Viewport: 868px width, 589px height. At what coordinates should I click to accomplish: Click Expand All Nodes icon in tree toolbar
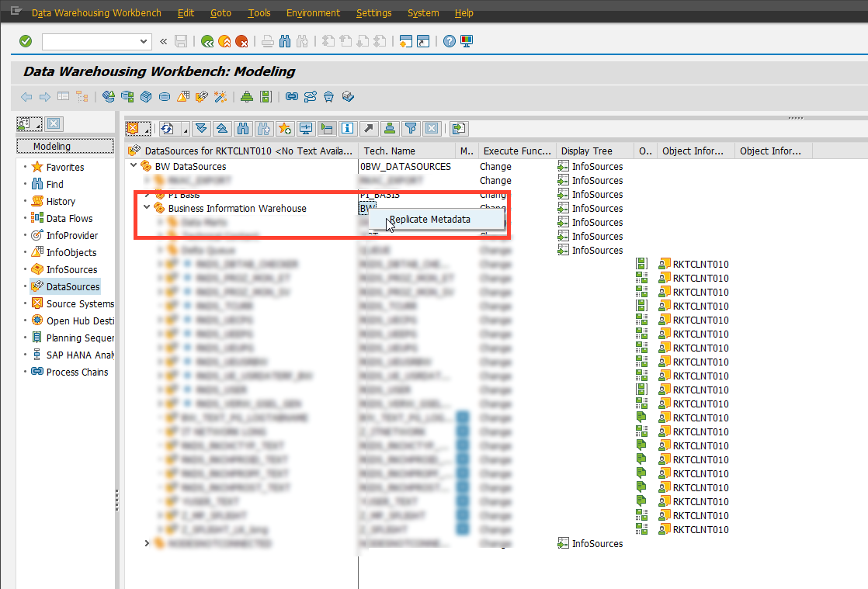click(202, 128)
